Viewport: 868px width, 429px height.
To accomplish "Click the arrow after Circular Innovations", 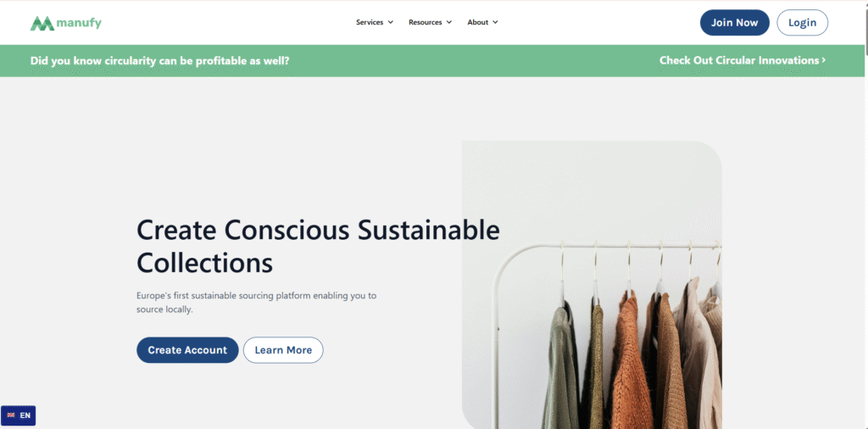I will point(823,60).
